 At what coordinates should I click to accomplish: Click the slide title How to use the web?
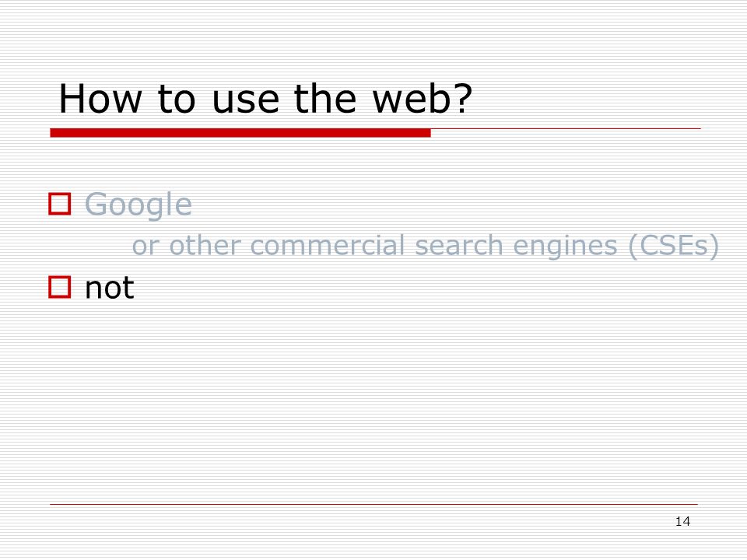[x=265, y=99]
